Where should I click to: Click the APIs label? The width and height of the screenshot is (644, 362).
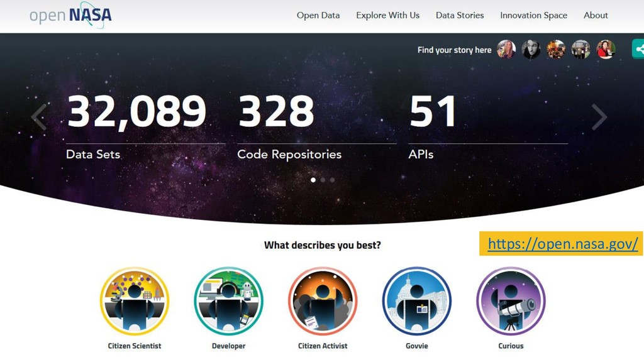coord(421,155)
